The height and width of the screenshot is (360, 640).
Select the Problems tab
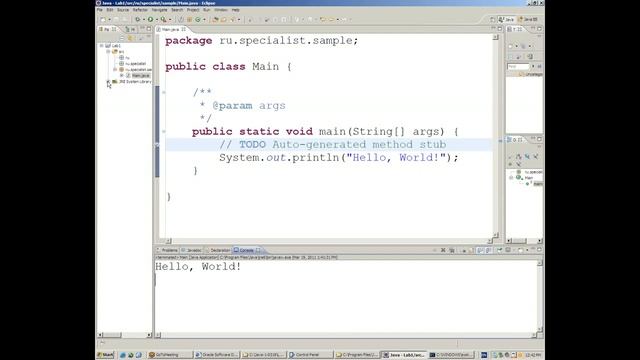pos(168,250)
